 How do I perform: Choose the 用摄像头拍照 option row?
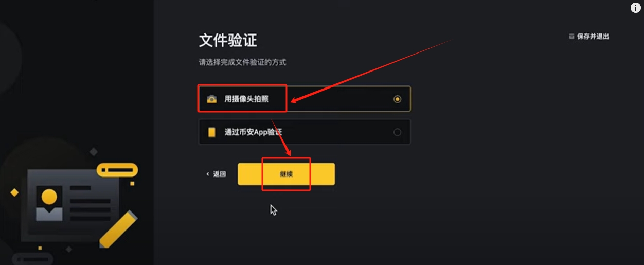click(x=305, y=99)
